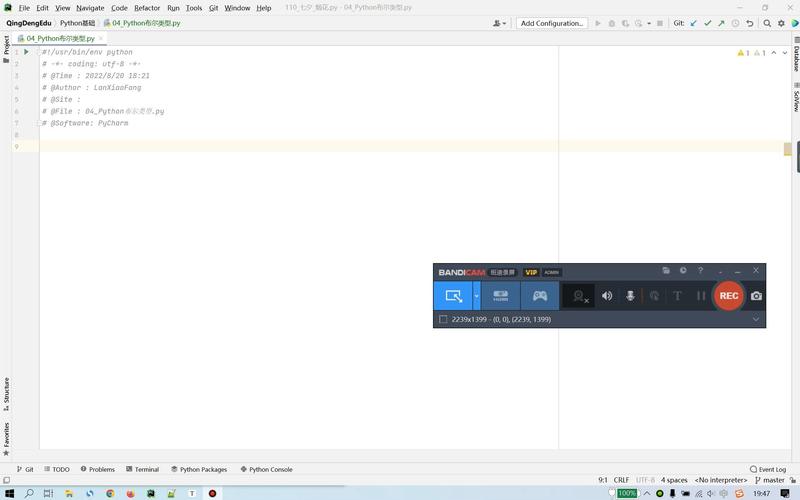
Task: Open the Structure tool window
Action: (x=6, y=394)
